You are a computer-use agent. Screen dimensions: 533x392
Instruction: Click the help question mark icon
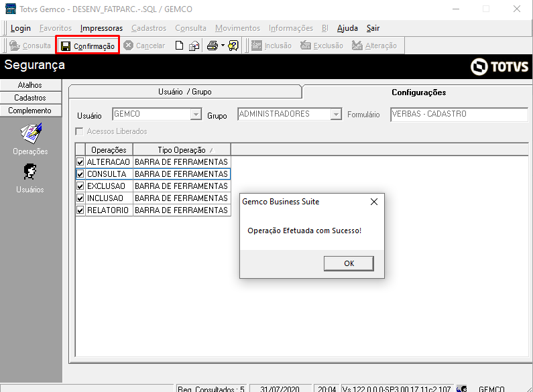click(x=233, y=46)
